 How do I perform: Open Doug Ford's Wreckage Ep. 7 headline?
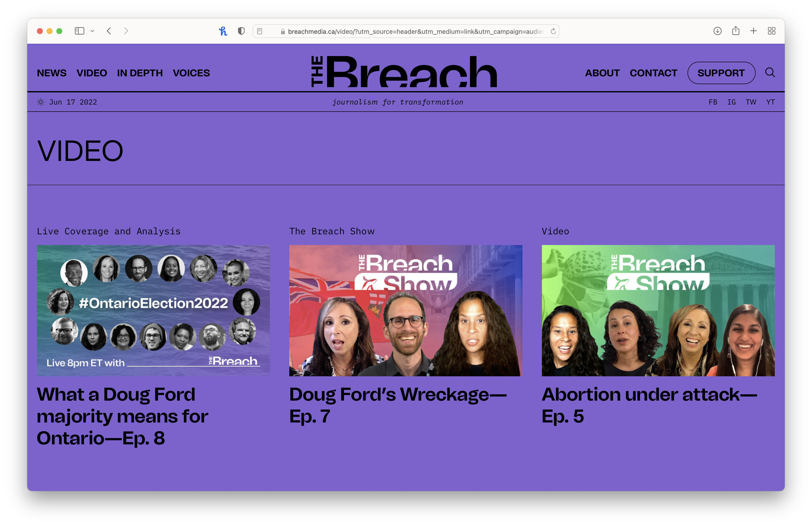click(398, 405)
